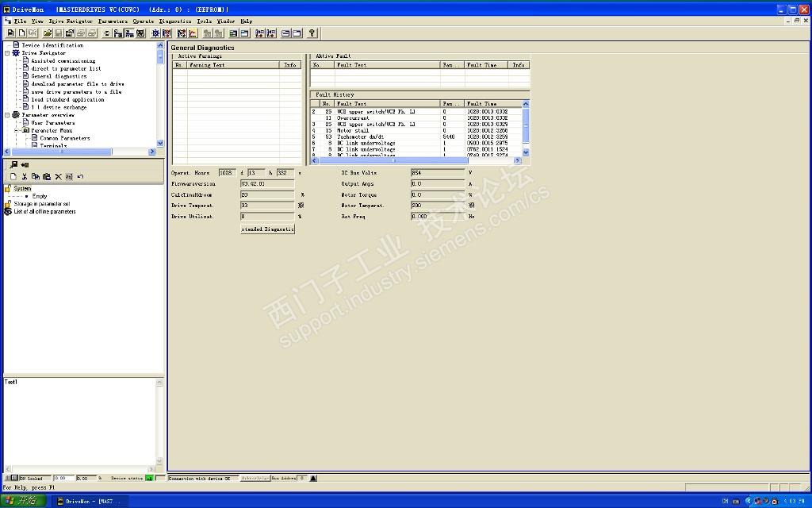The width and height of the screenshot is (812, 508).
Task: Select Device identification in tree
Action: coord(52,45)
